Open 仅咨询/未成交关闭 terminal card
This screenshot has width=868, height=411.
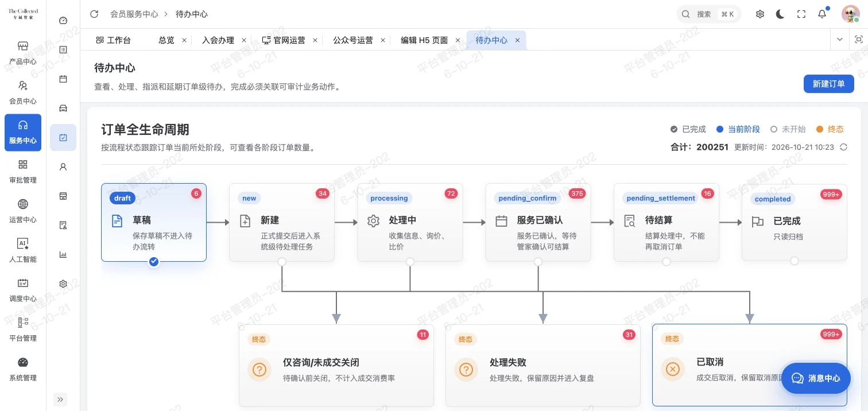[336, 365]
